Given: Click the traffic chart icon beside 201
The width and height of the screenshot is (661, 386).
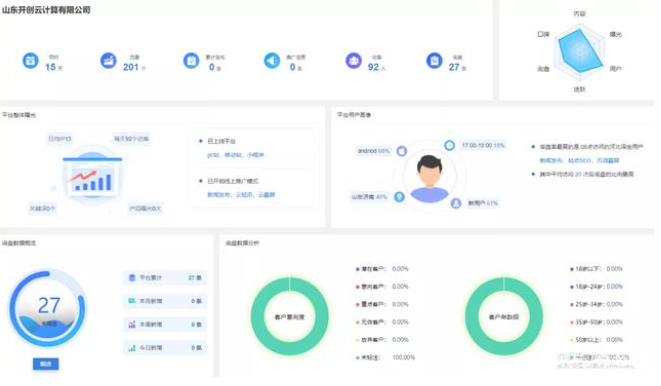Looking at the screenshot, I should click(x=108, y=61).
